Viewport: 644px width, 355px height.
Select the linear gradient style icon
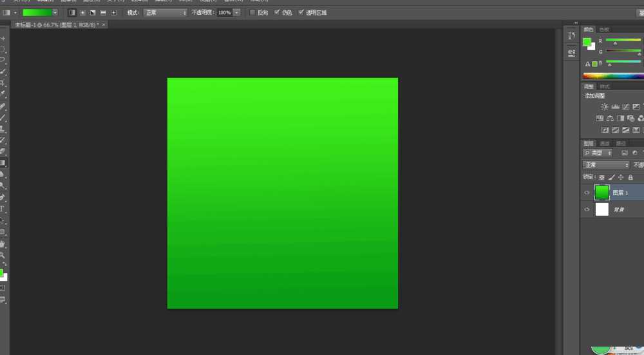coord(71,12)
